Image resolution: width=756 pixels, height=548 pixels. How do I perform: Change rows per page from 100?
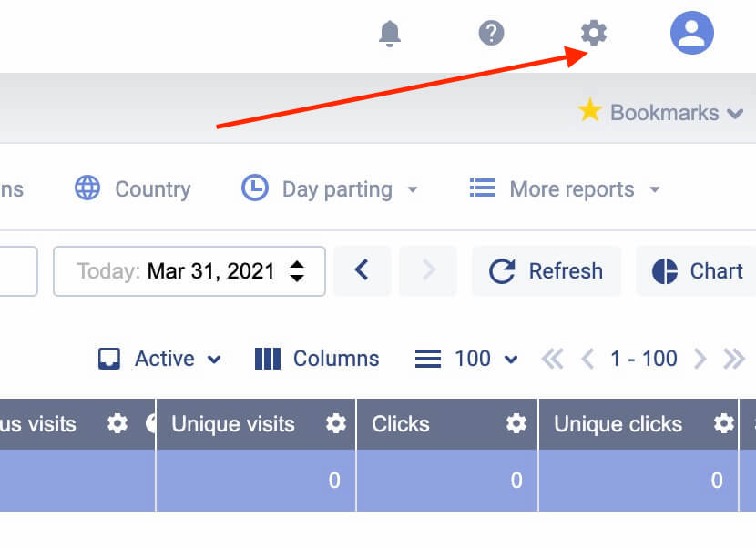pos(467,359)
